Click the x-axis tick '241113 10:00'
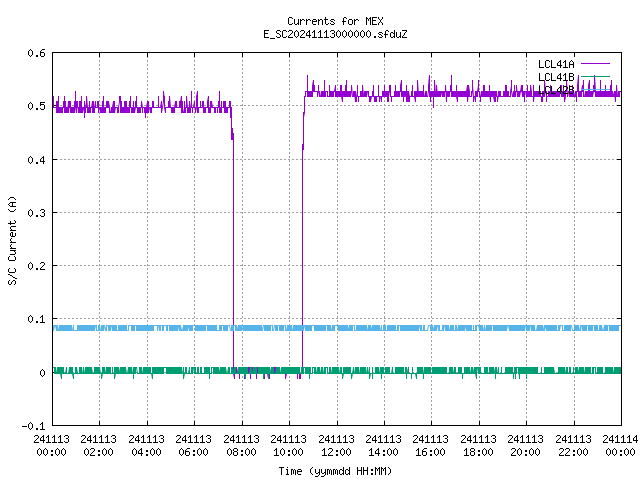640x480 pixels. coord(288,446)
